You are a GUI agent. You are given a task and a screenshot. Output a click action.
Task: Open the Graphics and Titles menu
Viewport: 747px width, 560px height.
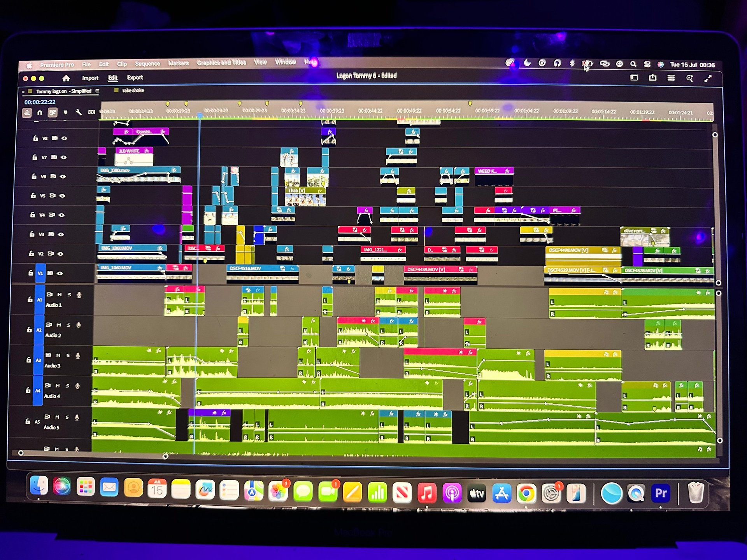click(x=221, y=63)
